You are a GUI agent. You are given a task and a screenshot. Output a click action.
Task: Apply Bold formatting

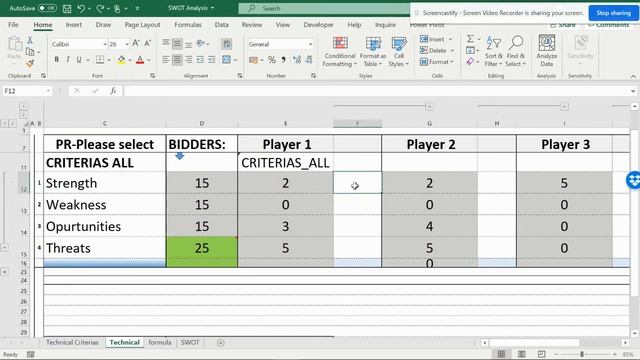click(56, 60)
